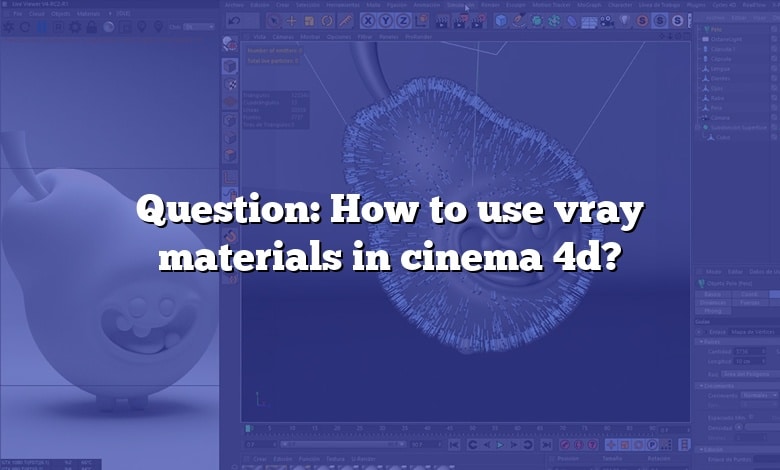Select the Rotate tool
780x470 pixels.
(x=327, y=21)
